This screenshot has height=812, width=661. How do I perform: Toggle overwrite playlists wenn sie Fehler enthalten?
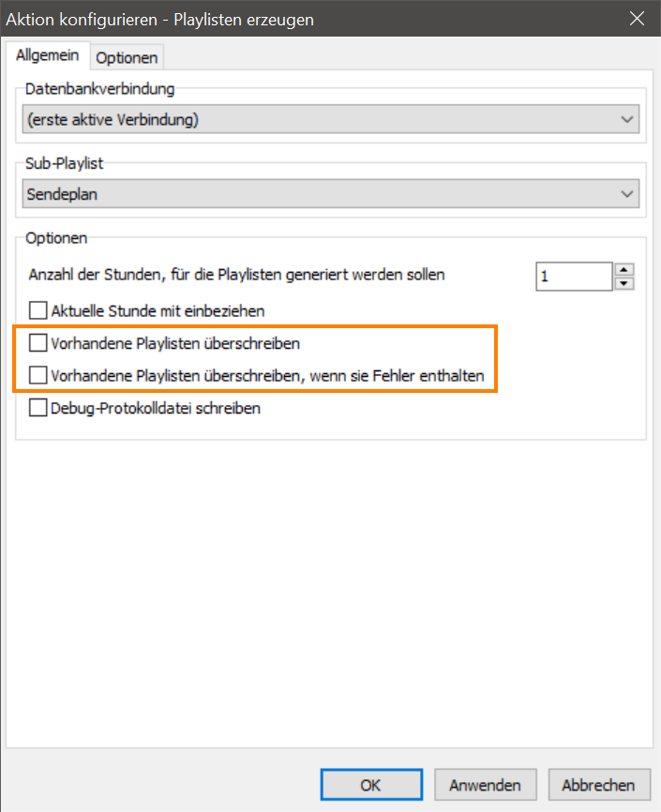click(x=38, y=376)
